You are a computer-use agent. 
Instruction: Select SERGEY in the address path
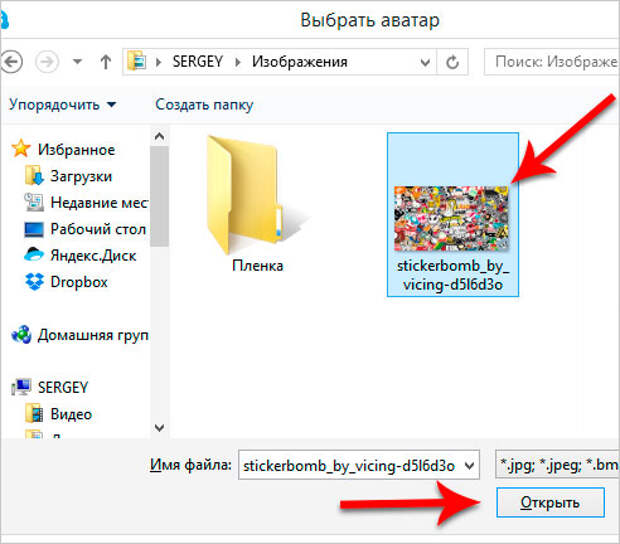click(198, 62)
